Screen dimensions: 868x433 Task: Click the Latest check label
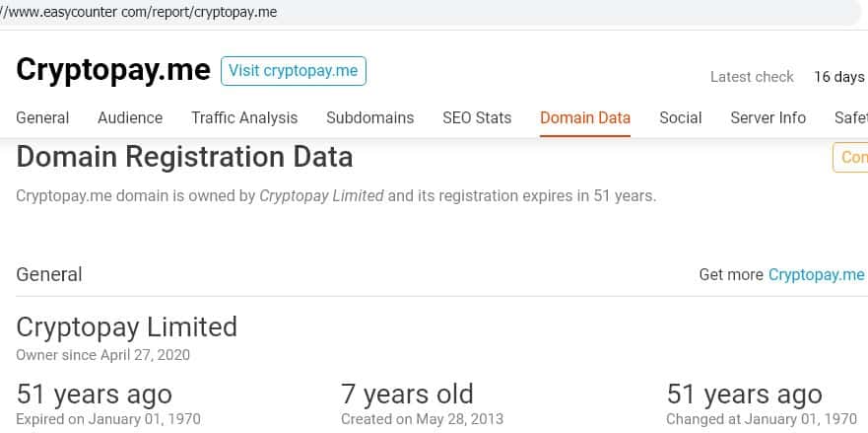pyautogui.click(x=752, y=77)
